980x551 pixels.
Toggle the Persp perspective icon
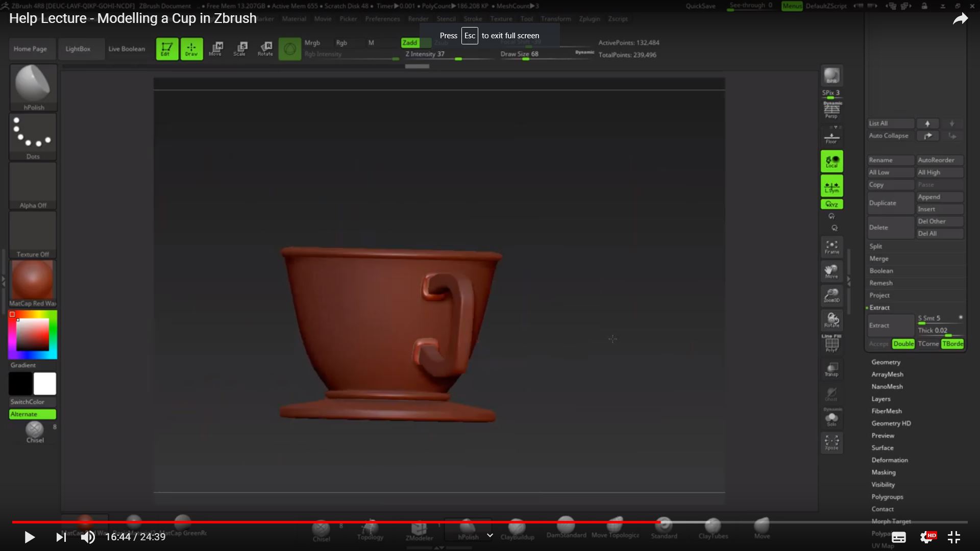(x=831, y=110)
